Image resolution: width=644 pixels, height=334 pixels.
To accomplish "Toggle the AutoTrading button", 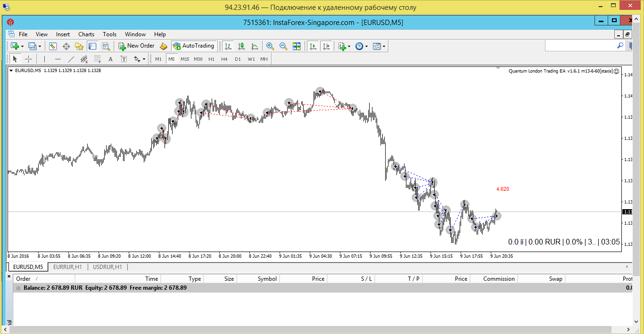I will point(193,46).
